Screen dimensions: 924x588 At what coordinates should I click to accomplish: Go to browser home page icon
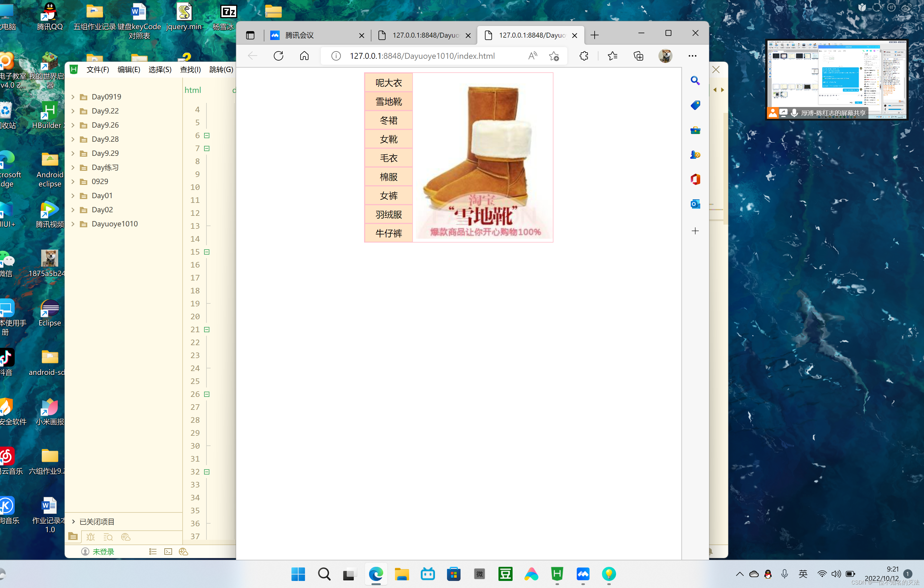pos(304,56)
